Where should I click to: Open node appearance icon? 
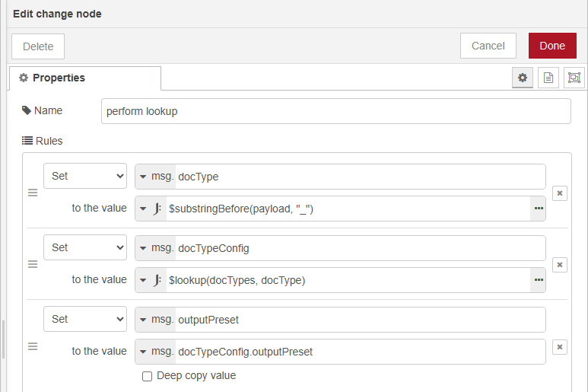[574, 78]
